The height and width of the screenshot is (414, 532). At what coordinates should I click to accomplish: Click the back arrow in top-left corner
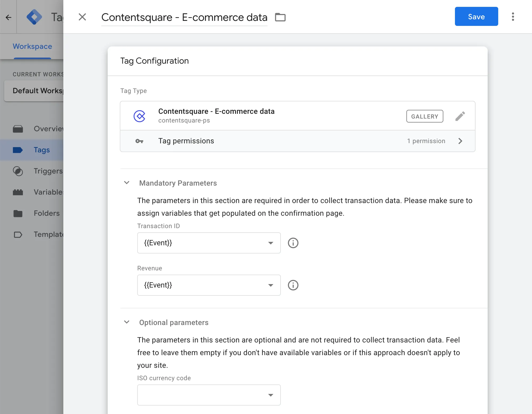pos(8,17)
